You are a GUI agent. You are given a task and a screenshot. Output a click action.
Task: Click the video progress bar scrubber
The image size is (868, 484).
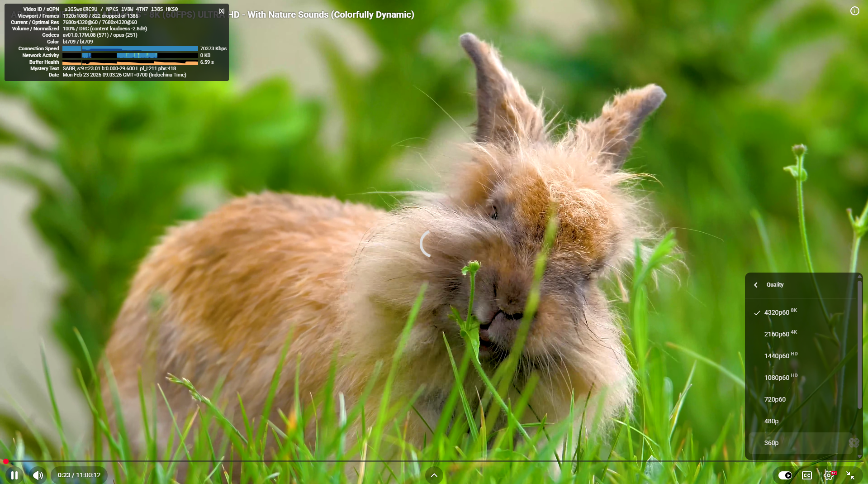point(6,461)
